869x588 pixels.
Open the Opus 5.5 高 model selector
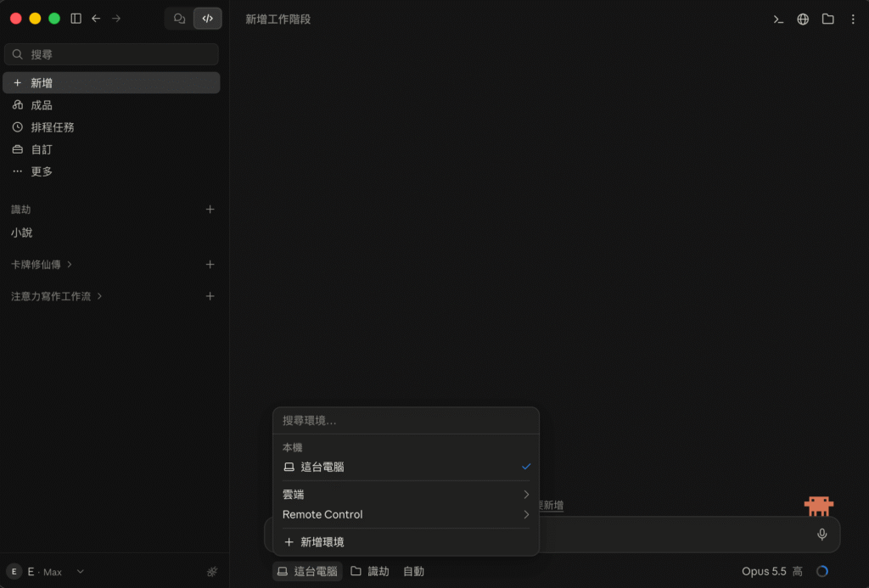(772, 571)
